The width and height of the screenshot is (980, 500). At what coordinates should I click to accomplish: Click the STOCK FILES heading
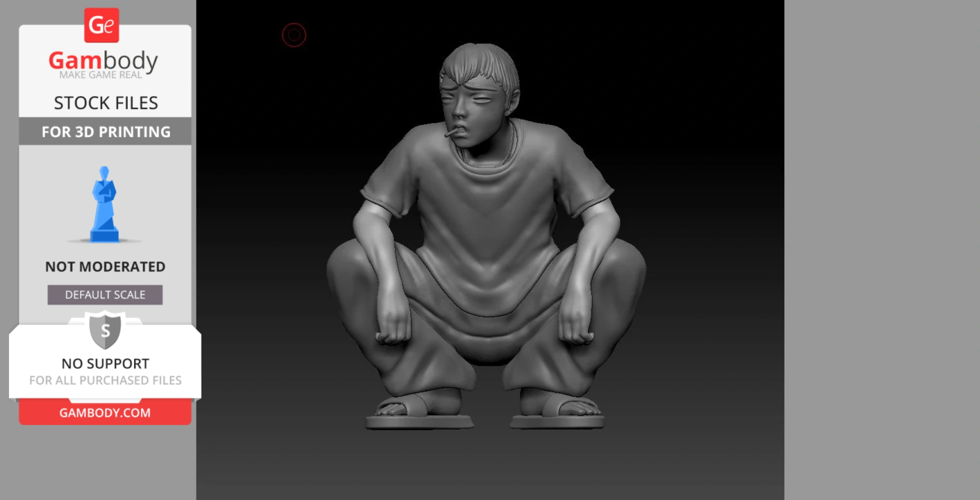(106, 102)
